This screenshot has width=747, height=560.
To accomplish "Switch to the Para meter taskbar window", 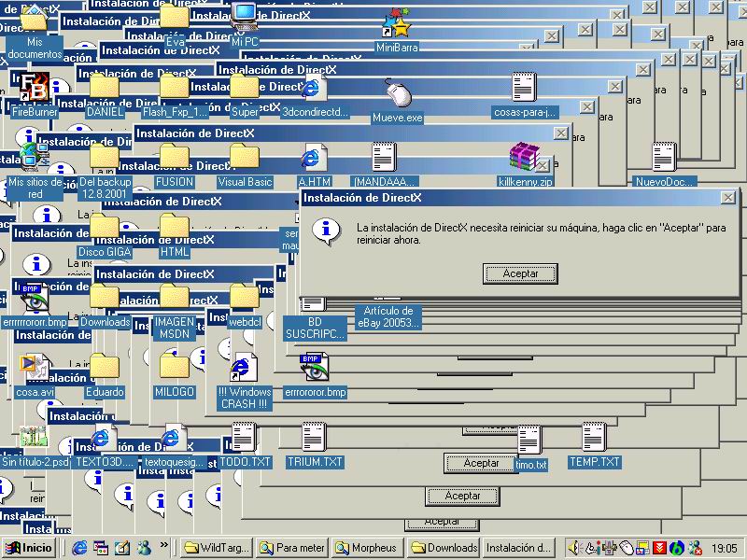I will coord(293,548).
